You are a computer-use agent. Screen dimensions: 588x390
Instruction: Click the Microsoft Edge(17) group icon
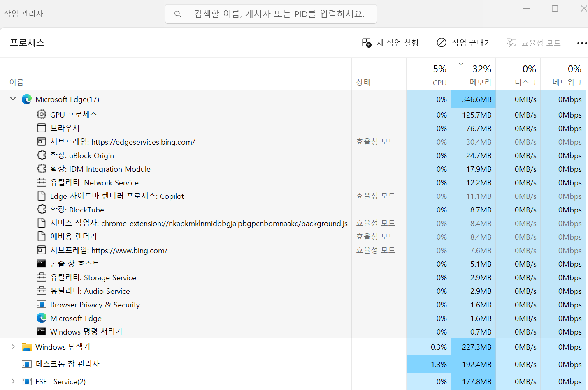[27, 99]
